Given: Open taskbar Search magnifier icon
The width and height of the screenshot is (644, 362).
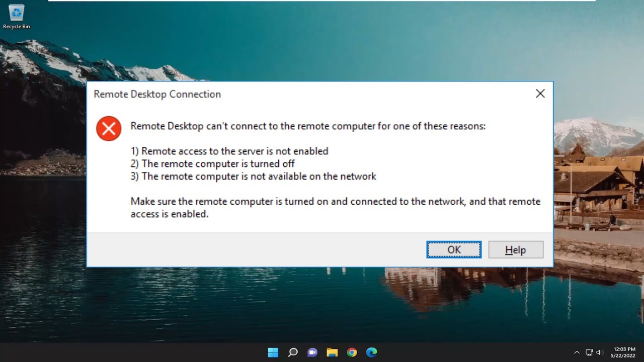Looking at the screenshot, I should (x=293, y=352).
